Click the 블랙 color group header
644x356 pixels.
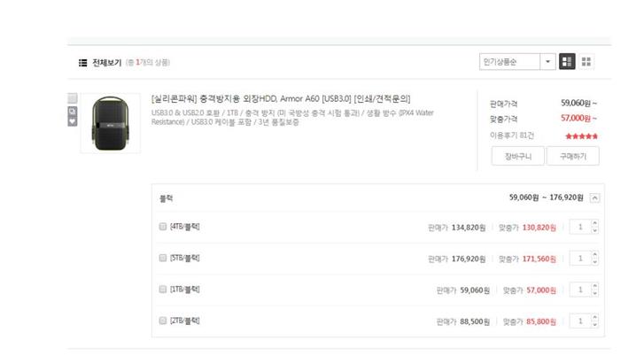click(x=166, y=198)
